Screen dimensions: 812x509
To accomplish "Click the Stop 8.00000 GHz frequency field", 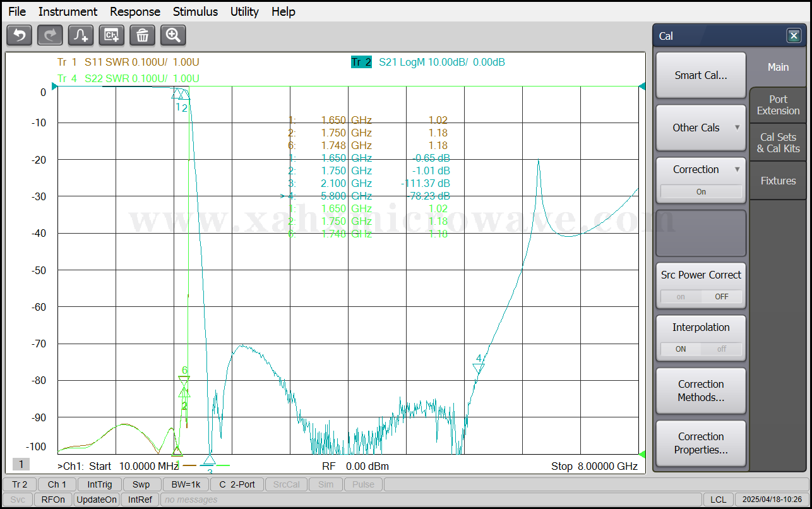I will [594, 466].
